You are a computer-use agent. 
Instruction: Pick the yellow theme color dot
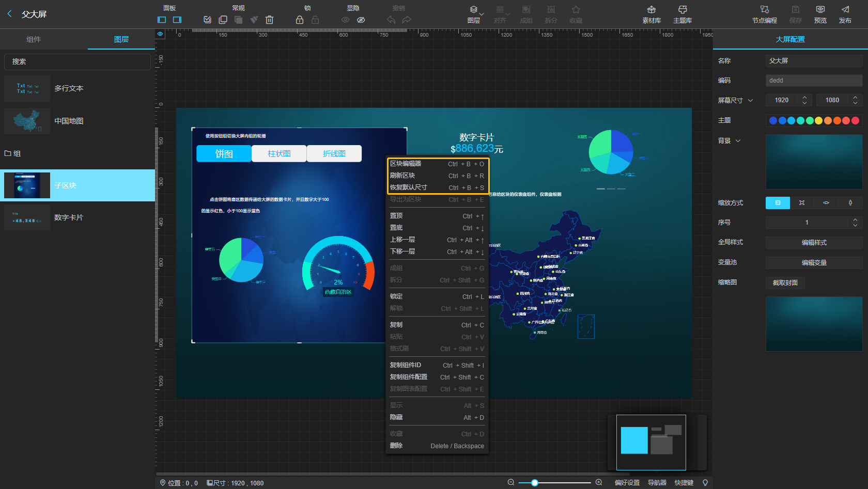(818, 120)
